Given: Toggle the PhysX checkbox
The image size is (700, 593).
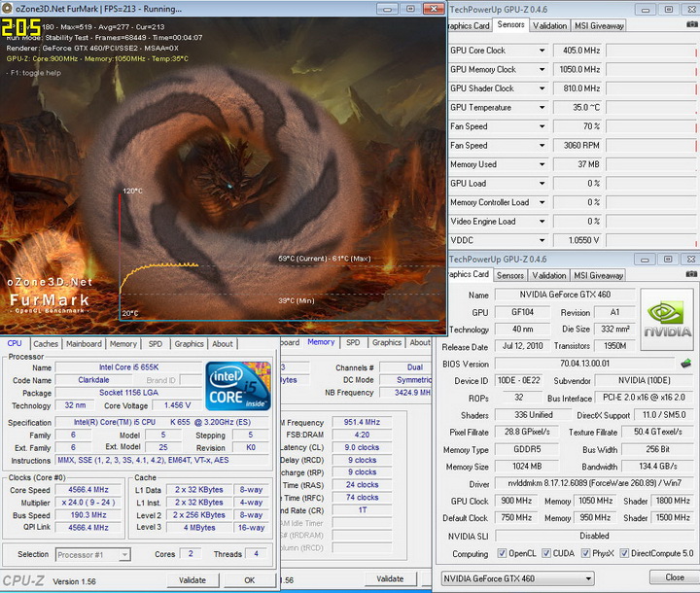Looking at the screenshot, I should (585, 553).
